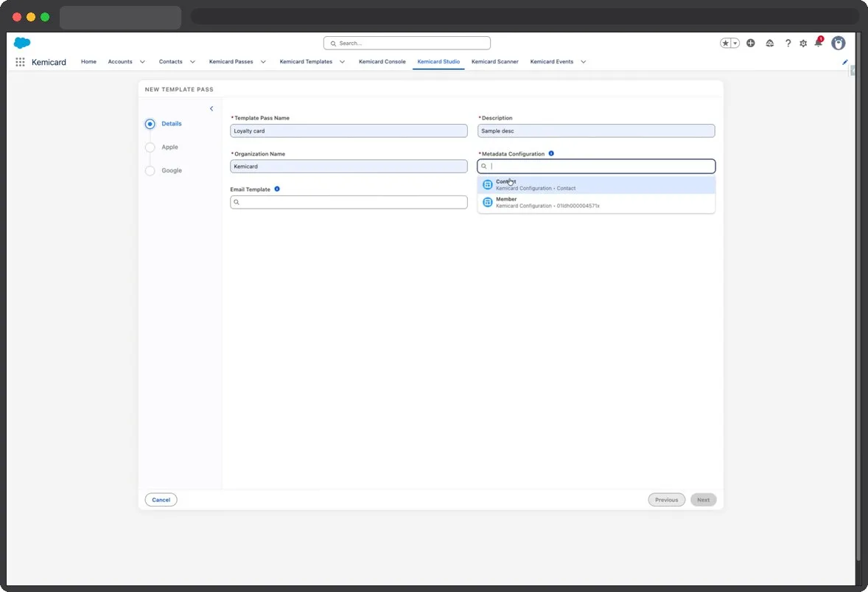Click the browser tab in title bar
The image size is (868, 592).
(x=120, y=17)
